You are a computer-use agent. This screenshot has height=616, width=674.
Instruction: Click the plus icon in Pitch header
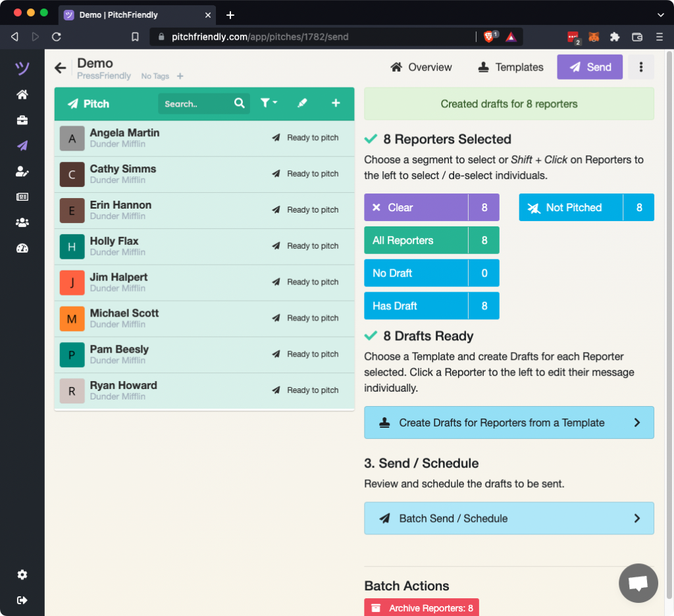336,103
